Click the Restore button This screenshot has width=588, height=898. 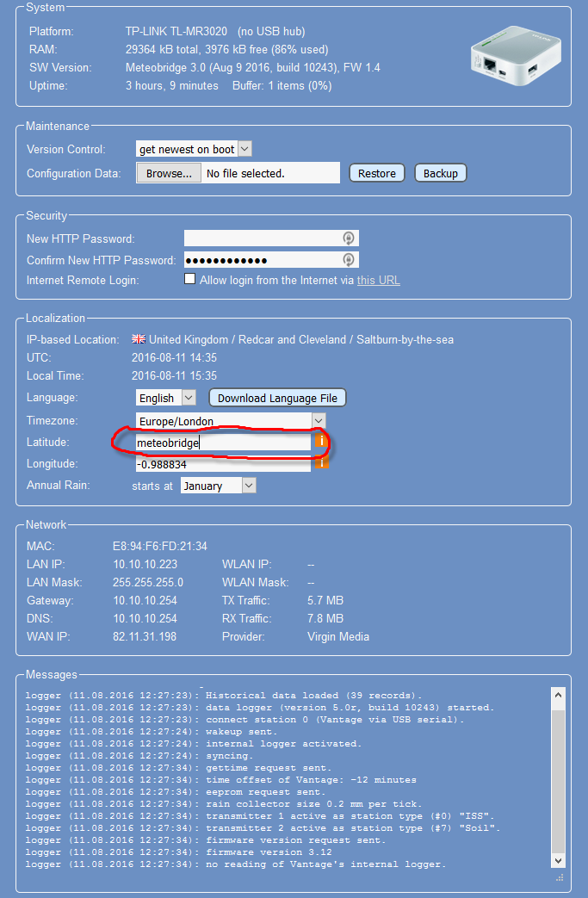pyautogui.click(x=377, y=173)
